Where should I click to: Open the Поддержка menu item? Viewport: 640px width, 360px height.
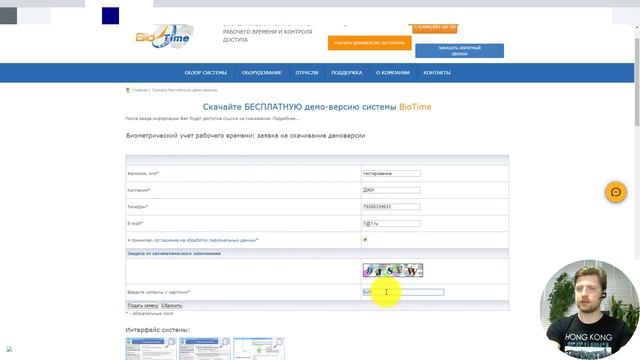click(347, 73)
